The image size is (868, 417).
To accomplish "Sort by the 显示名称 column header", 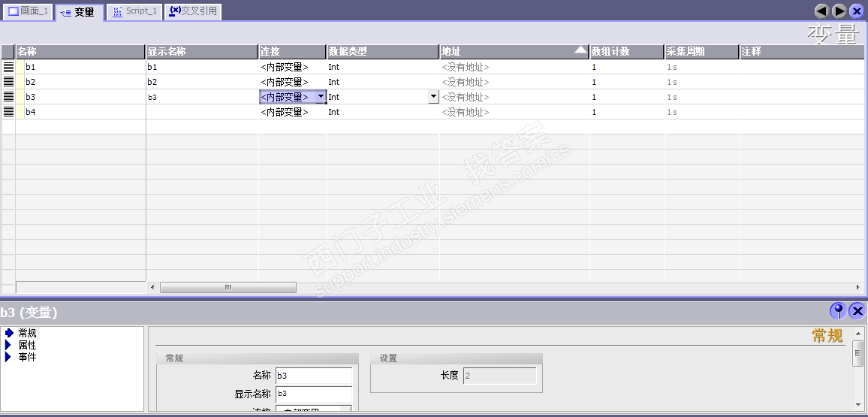I will (202, 52).
